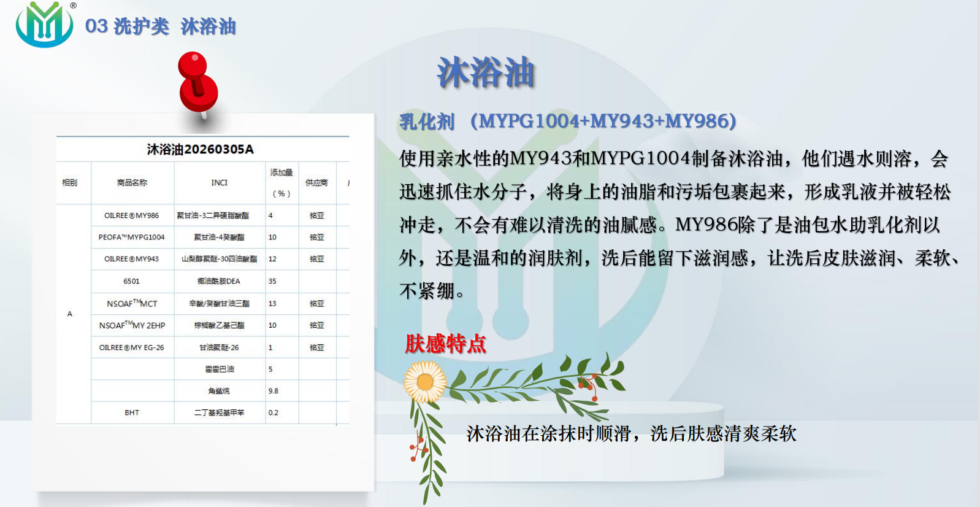Click the INCI cell "甘油聚醚-26"
Image resolution: width=980 pixels, height=507 pixels.
click(x=219, y=347)
